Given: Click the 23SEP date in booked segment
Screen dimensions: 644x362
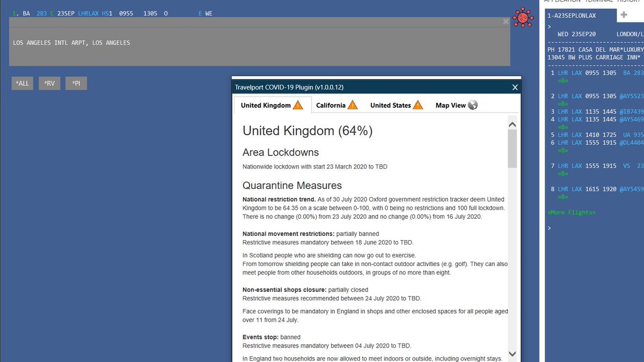Looking at the screenshot, I should point(66,13).
